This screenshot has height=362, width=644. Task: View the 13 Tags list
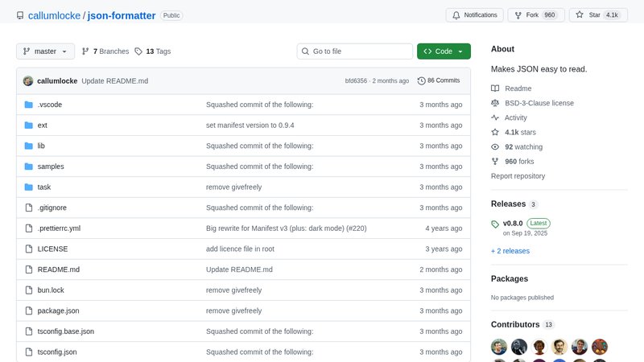click(153, 51)
